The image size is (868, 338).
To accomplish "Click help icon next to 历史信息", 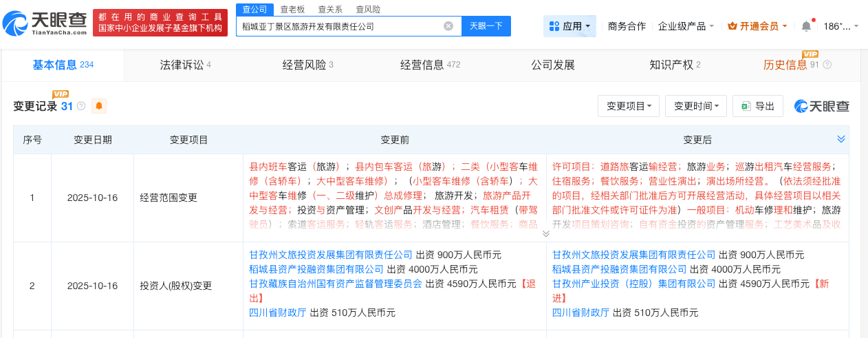I will tap(827, 65).
